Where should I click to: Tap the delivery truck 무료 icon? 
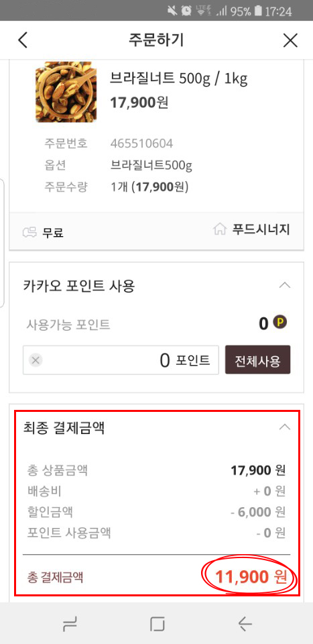(29, 233)
